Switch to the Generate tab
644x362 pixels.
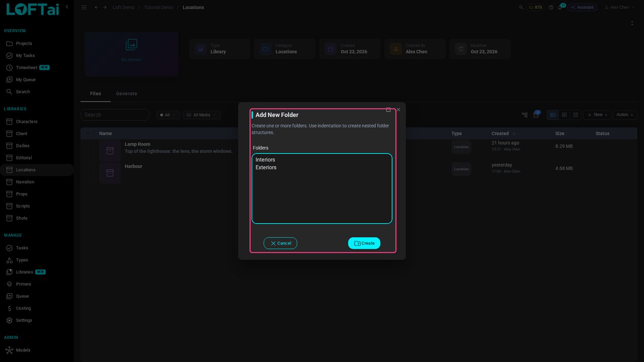pyautogui.click(x=126, y=94)
